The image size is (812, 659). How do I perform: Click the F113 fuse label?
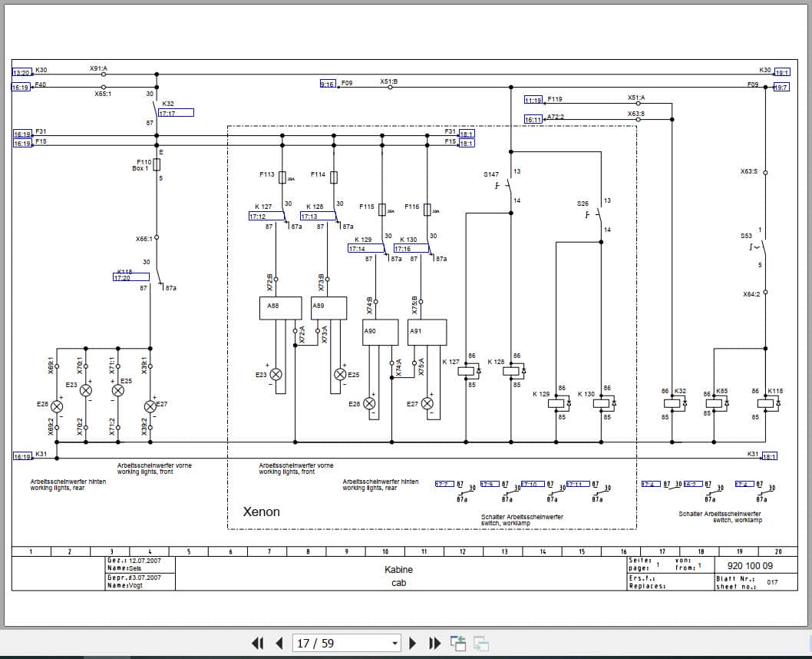coord(266,174)
